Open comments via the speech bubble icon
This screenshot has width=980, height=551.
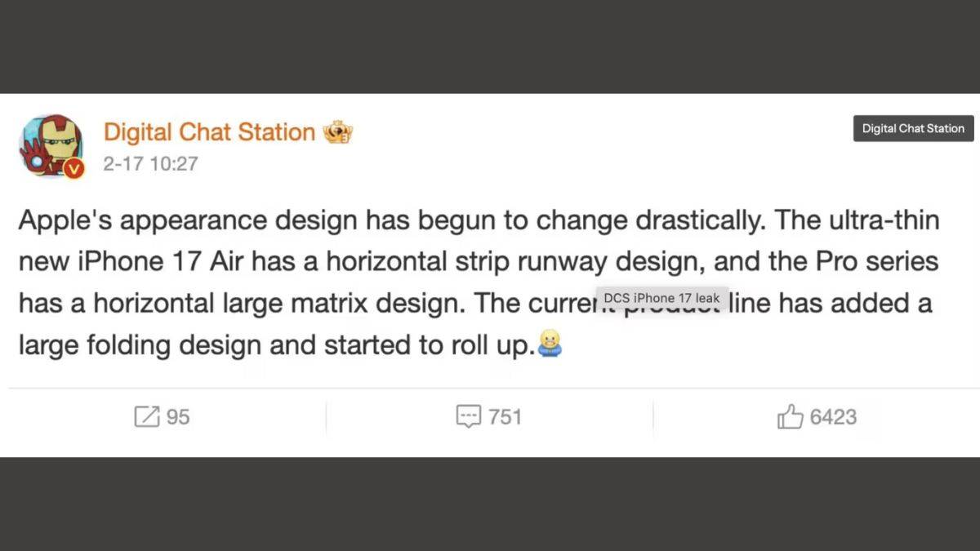468,417
